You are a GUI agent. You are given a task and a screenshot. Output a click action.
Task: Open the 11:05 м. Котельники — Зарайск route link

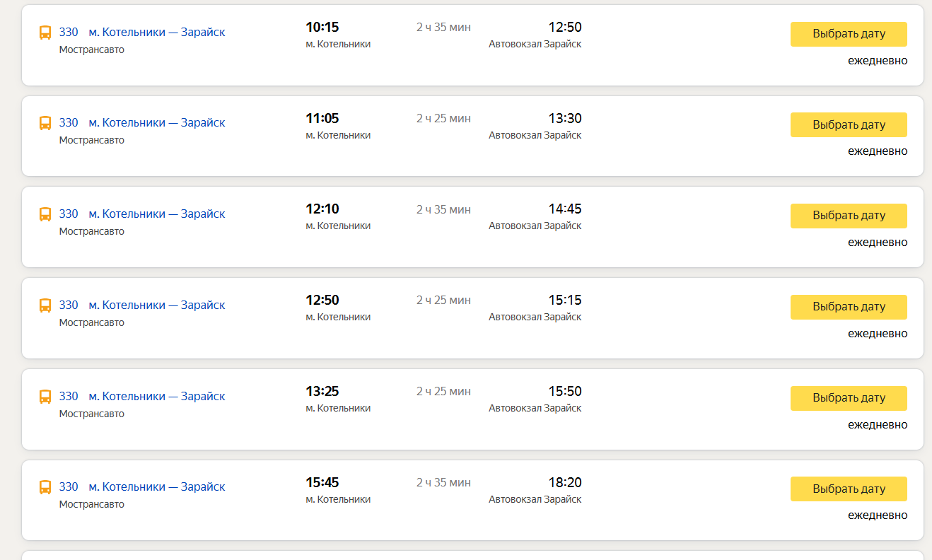point(157,122)
